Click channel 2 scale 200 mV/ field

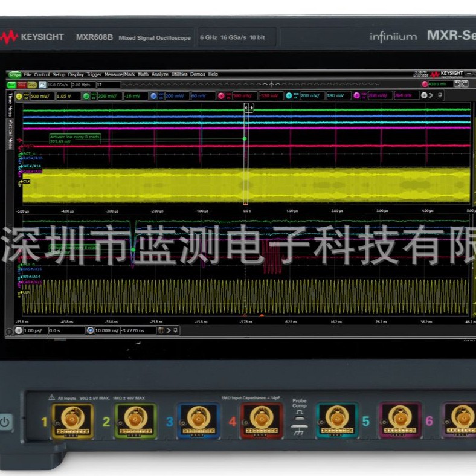[x=109, y=96]
